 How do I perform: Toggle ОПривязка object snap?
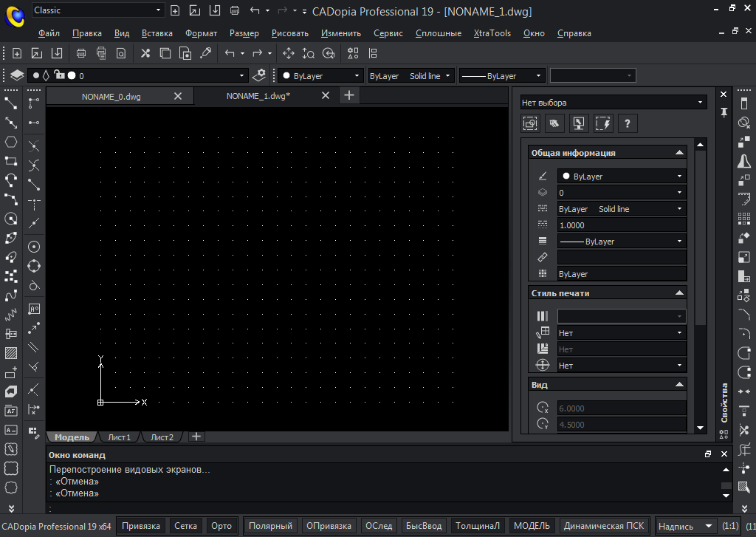pos(329,526)
